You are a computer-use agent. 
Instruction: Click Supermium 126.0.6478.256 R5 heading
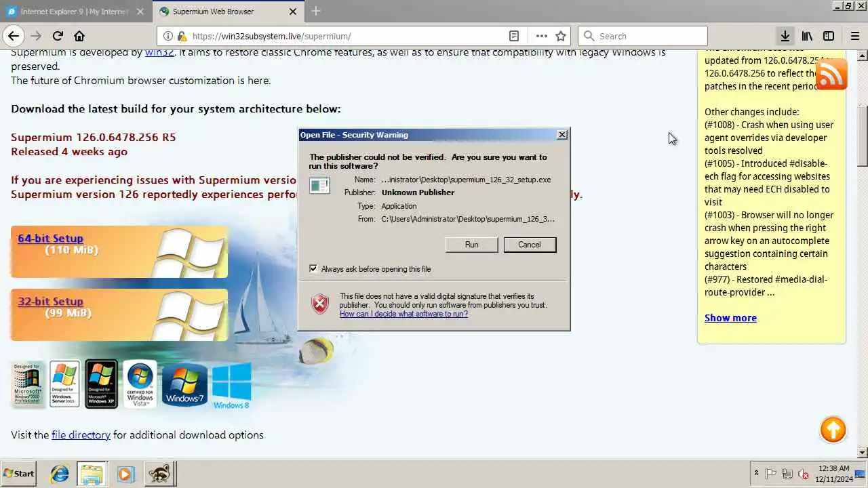tap(93, 137)
